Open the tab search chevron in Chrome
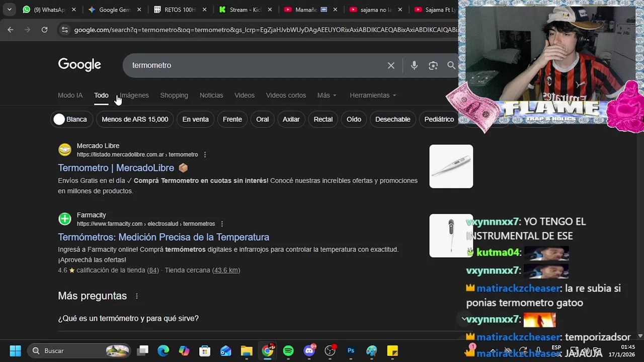The image size is (644, 362). coord(10,10)
